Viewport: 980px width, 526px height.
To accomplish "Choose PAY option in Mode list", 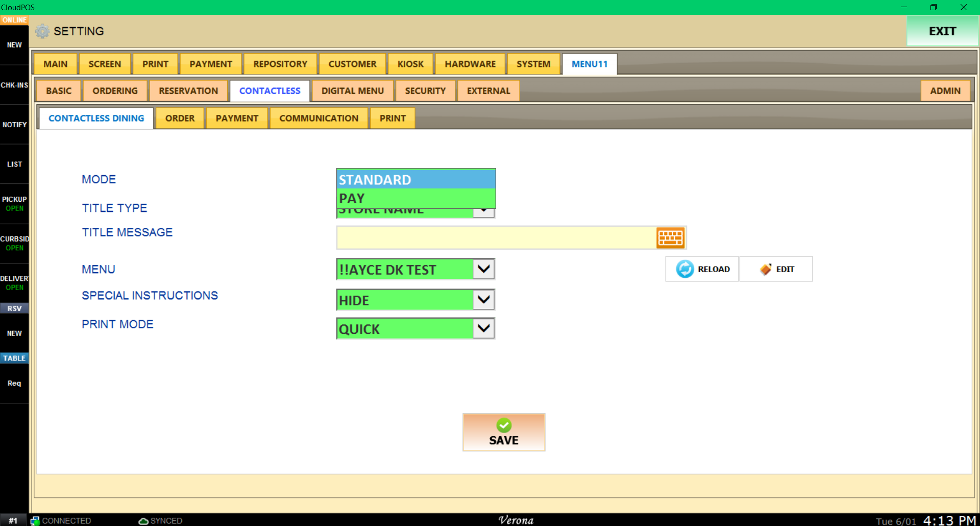I will coord(416,198).
